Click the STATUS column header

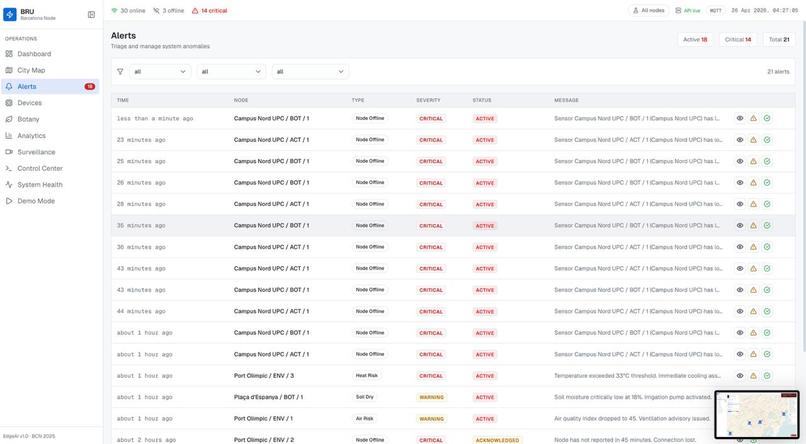point(482,100)
